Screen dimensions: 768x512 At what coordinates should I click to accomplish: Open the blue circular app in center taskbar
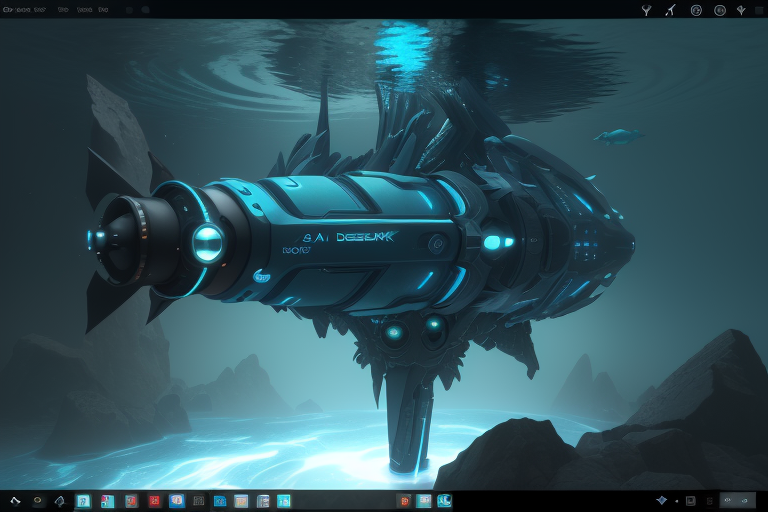[444, 501]
